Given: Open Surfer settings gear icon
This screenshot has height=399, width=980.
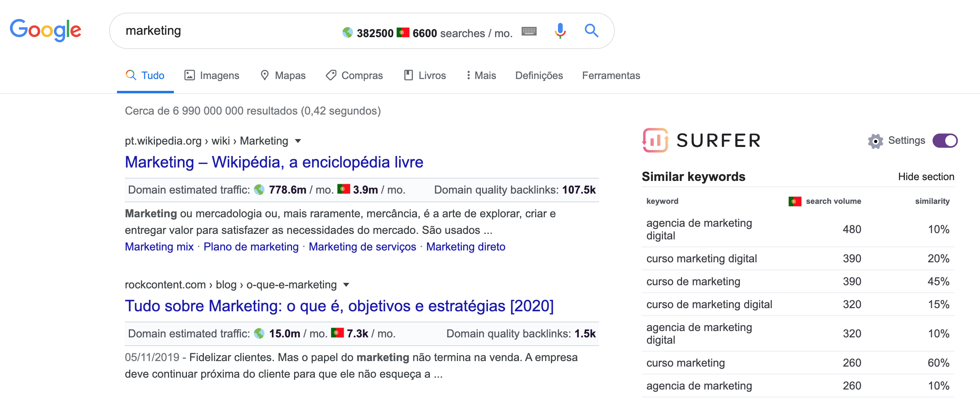Looking at the screenshot, I should point(875,141).
